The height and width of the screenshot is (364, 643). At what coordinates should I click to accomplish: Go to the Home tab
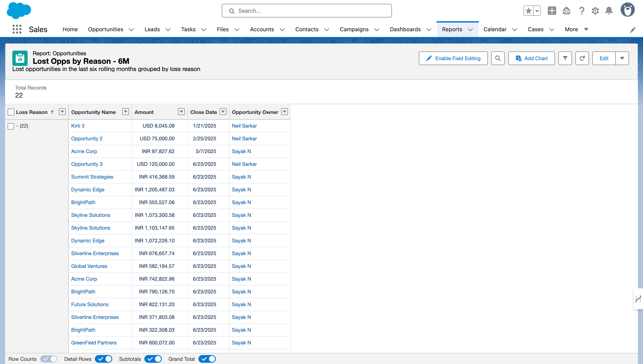coord(70,29)
